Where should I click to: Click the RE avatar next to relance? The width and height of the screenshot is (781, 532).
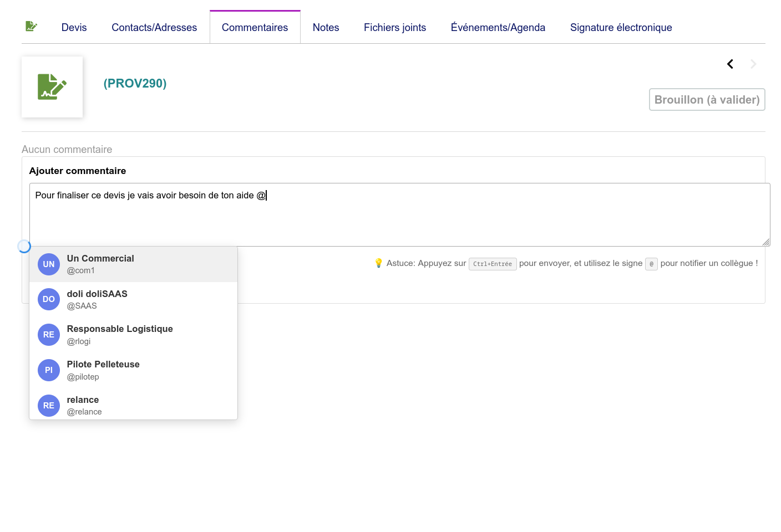(x=49, y=406)
